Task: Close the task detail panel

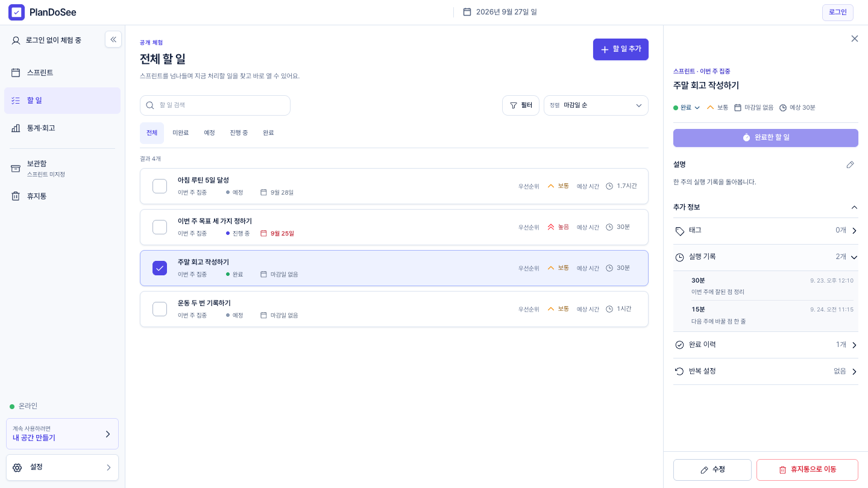Action: click(854, 39)
